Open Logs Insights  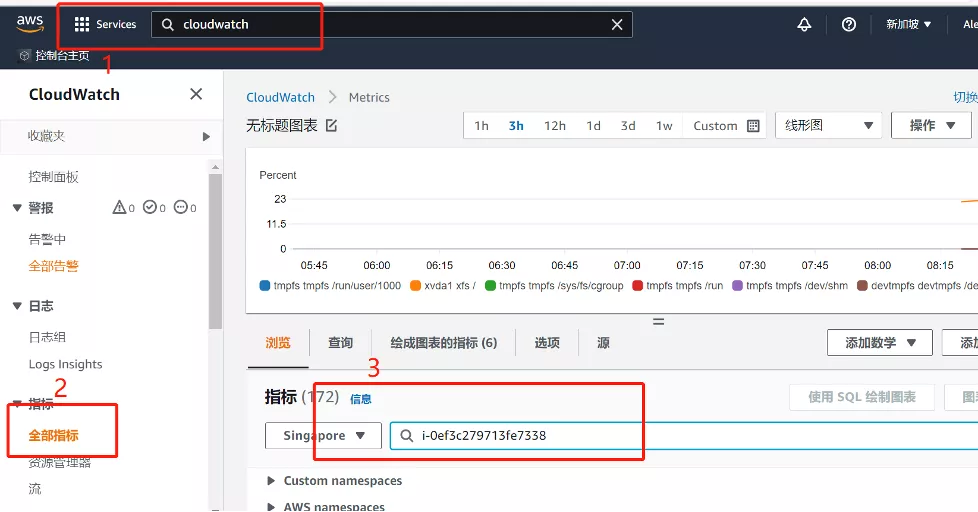coord(65,364)
